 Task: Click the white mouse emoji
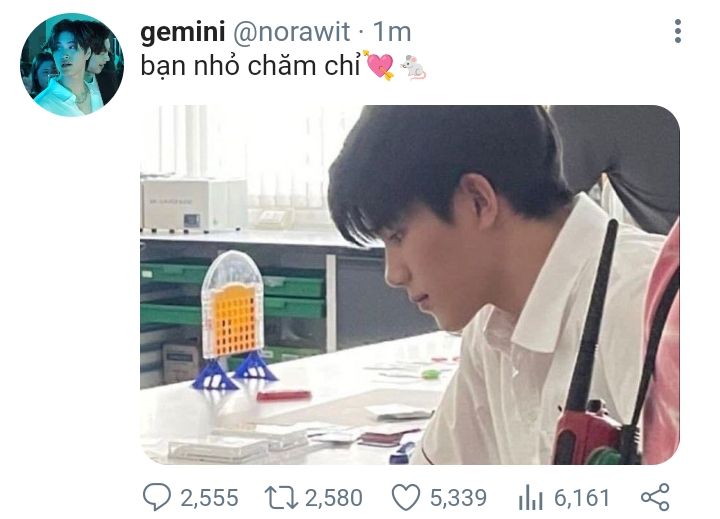(x=413, y=67)
